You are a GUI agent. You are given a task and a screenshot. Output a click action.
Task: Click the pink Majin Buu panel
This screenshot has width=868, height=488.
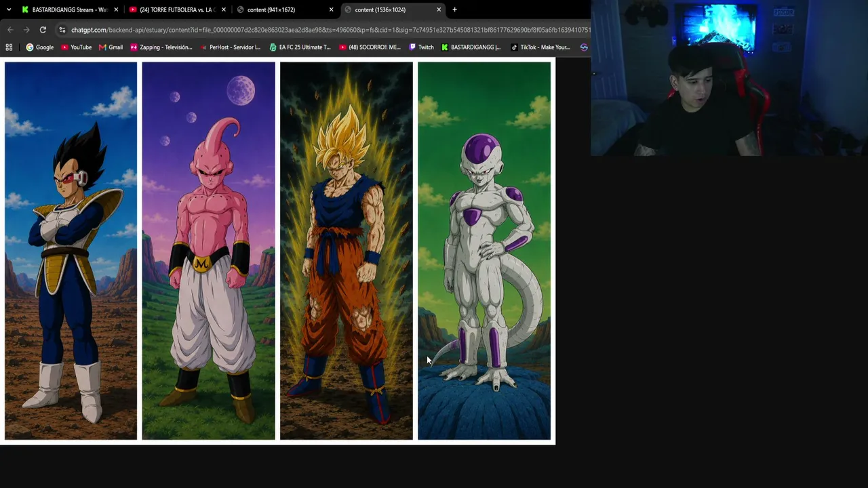click(209, 251)
